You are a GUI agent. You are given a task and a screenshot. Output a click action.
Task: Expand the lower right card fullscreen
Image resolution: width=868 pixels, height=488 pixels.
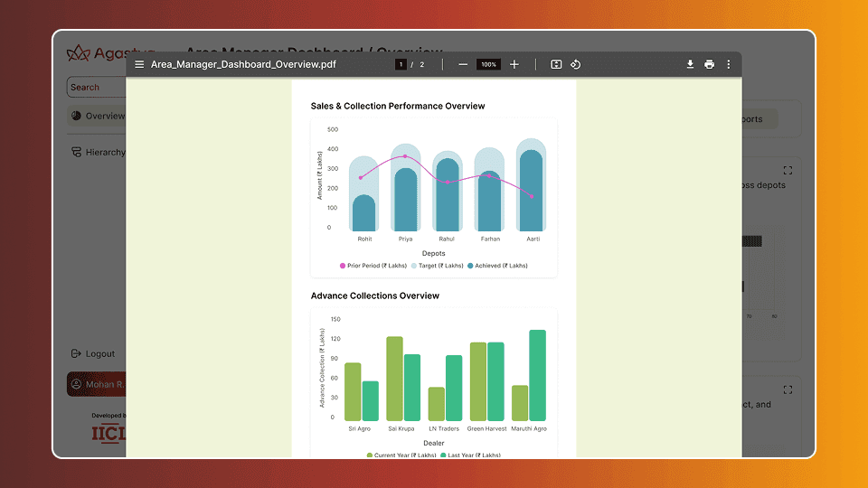(x=788, y=389)
